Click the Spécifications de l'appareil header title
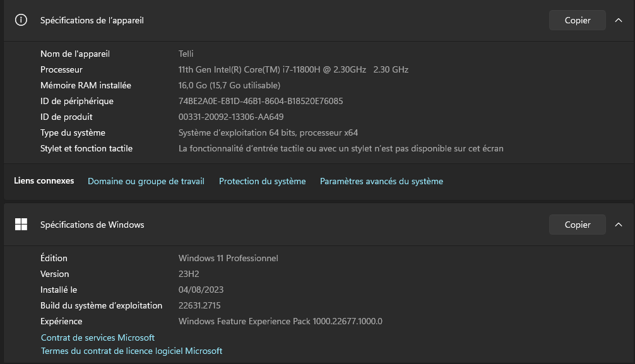635x364 pixels. 92,20
